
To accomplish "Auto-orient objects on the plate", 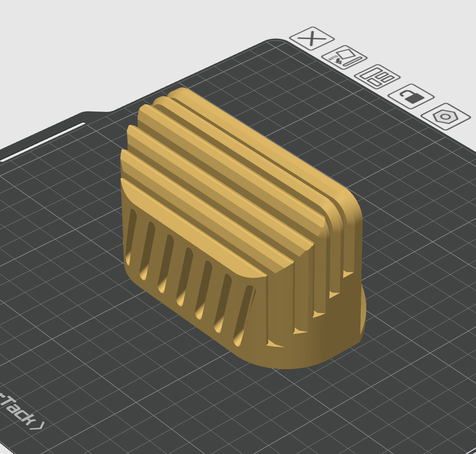I will (344, 58).
